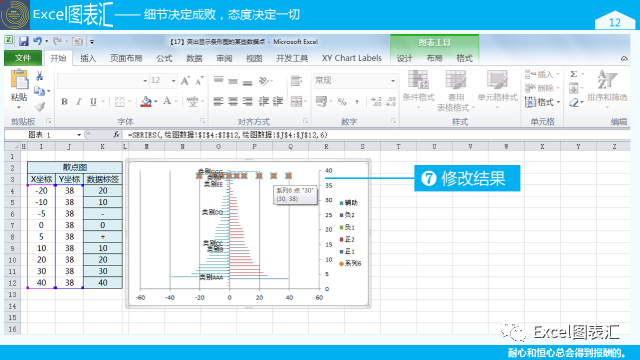The image size is (640, 360).
Task: Toggle Italic formatting button
Action: [79, 102]
